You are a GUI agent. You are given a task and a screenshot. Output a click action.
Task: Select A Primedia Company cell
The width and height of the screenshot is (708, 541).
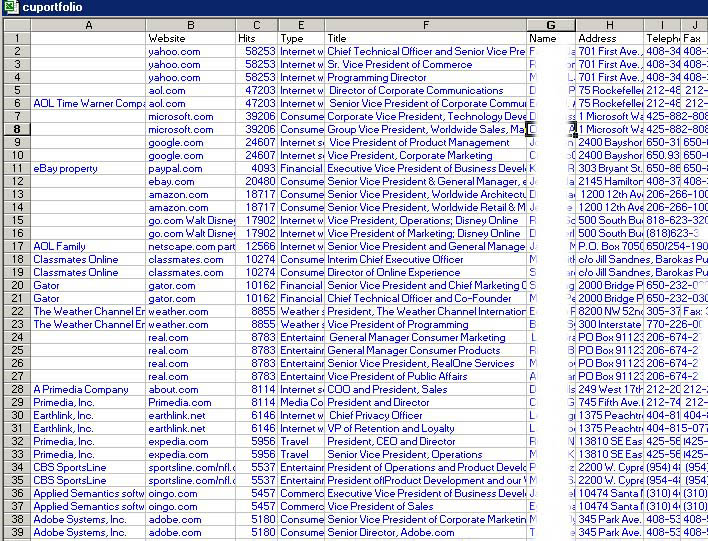(88, 389)
